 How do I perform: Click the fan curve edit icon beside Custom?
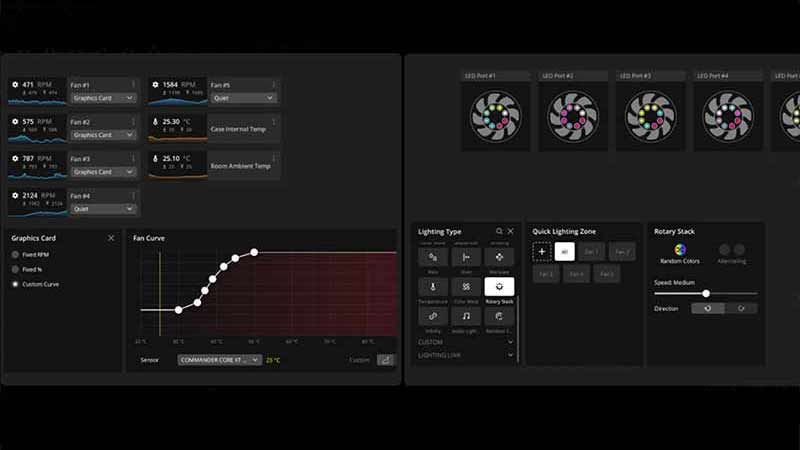click(x=386, y=360)
